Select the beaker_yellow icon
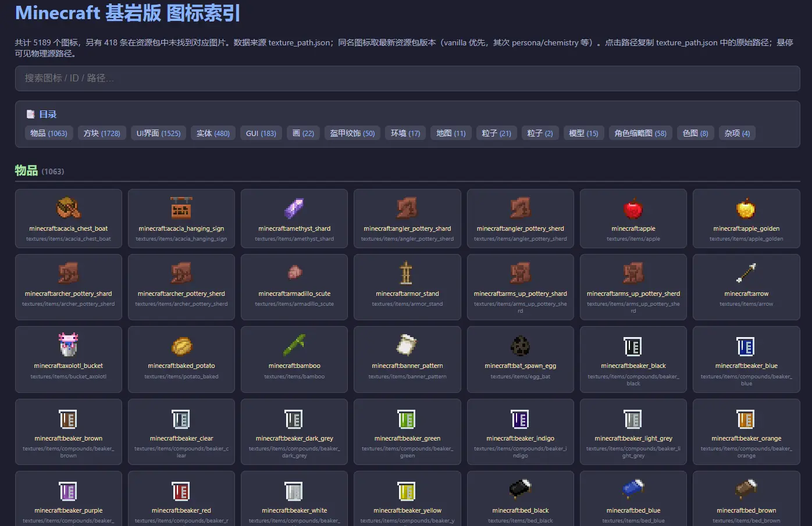Image resolution: width=812 pixels, height=526 pixels. tap(407, 491)
